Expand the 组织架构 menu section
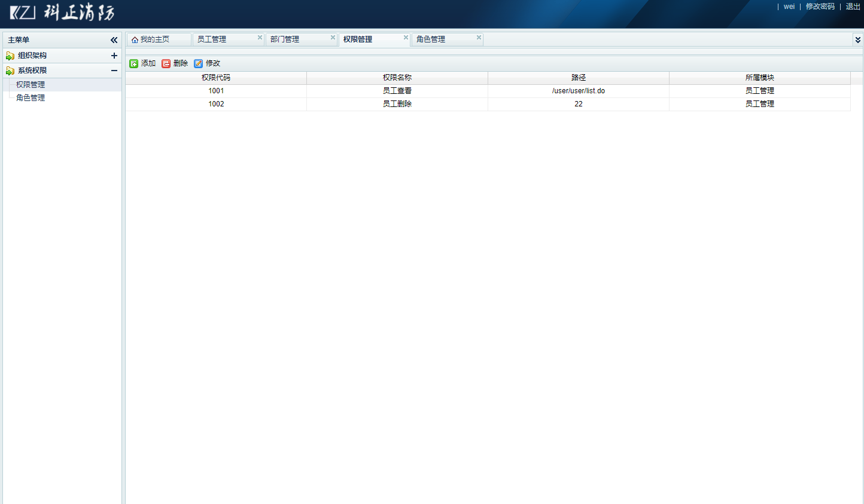This screenshot has width=864, height=504. pyautogui.click(x=114, y=56)
